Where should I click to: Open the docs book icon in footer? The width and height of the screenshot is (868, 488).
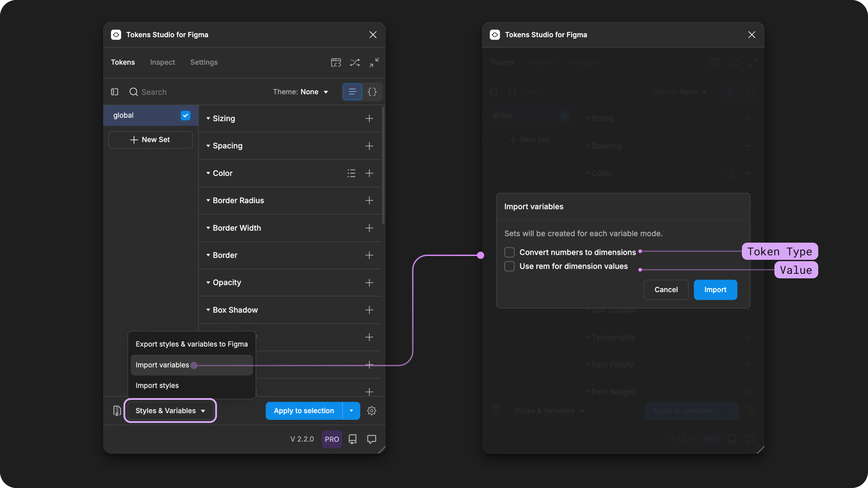click(352, 439)
